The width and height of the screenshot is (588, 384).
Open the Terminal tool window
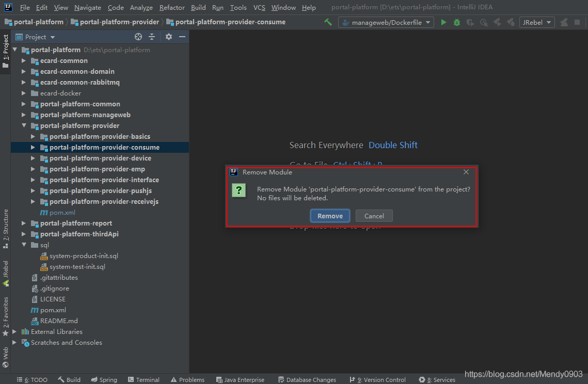coord(144,379)
